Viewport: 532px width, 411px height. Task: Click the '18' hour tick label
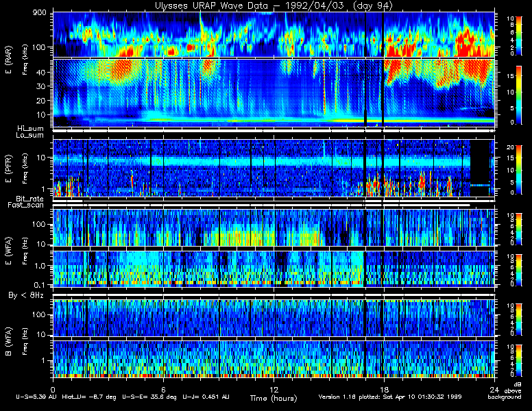pyautogui.click(x=384, y=389)
